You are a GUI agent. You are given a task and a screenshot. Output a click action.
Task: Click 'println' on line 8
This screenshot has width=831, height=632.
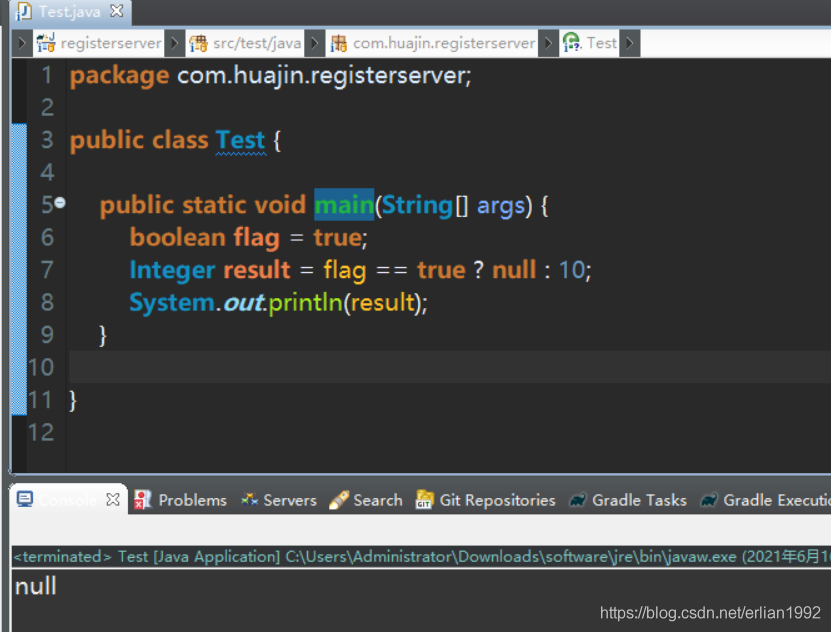coord(305,302)
